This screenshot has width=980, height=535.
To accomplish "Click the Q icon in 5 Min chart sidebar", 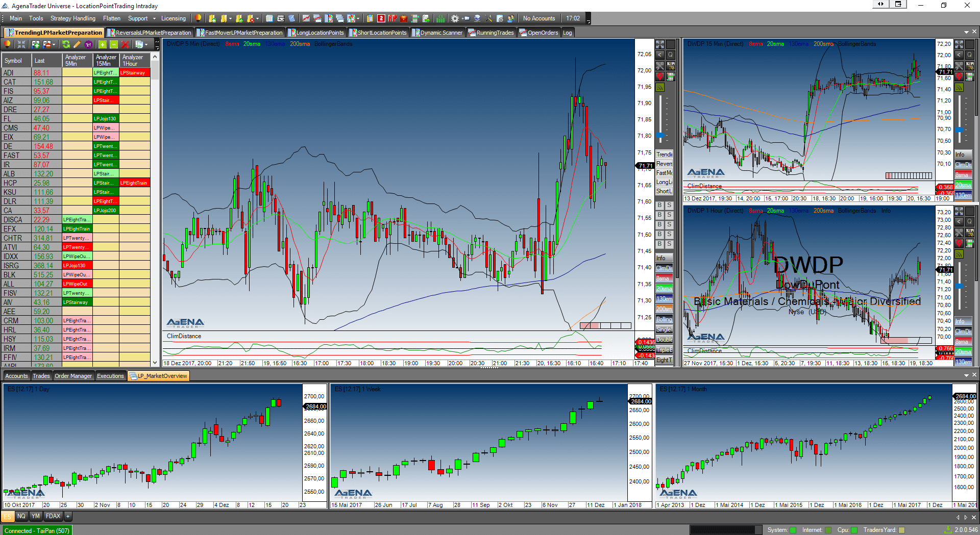I will [671, 55].
